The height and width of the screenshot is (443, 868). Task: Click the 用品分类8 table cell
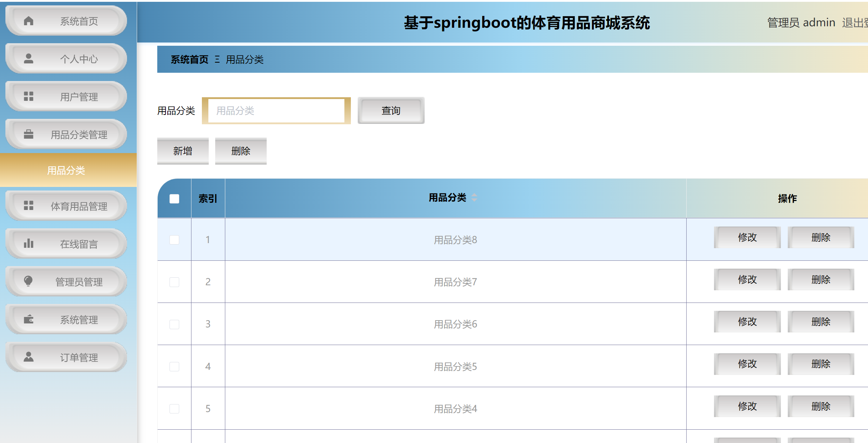tap(455, 240)
